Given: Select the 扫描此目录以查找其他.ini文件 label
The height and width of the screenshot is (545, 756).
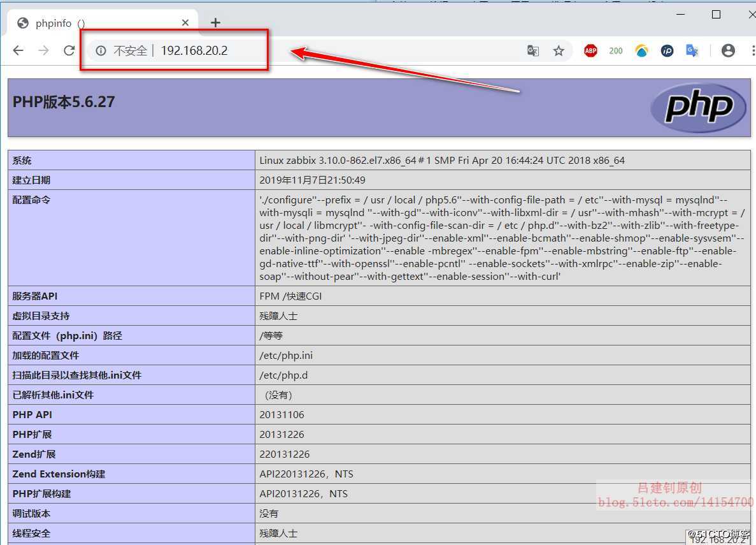Looking at the screenshot, I should tap(77, 375).
